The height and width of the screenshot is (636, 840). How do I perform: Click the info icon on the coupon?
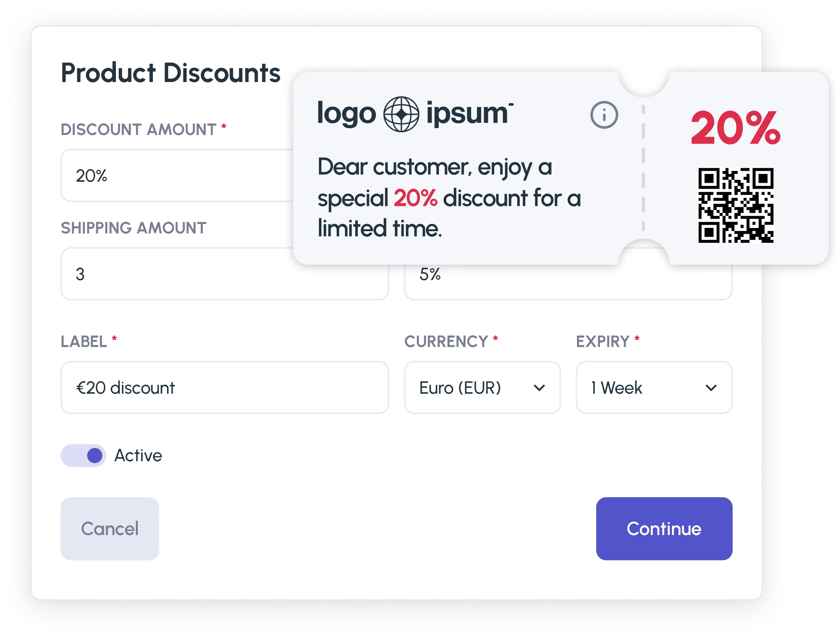(604, 115)
